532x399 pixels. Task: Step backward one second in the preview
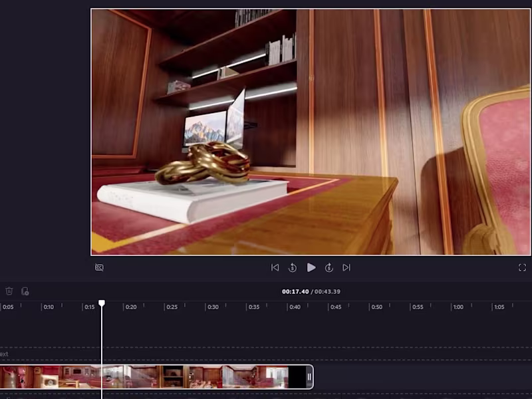[293, 267]
